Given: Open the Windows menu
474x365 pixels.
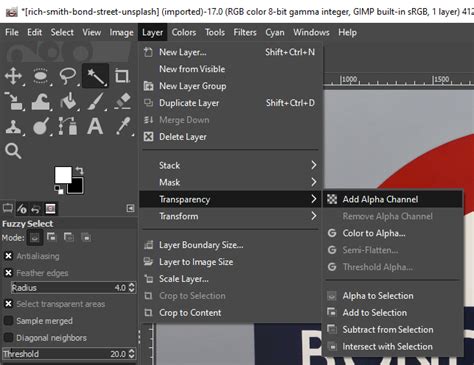Looking at the screenshot, I should tap(311, 32).
